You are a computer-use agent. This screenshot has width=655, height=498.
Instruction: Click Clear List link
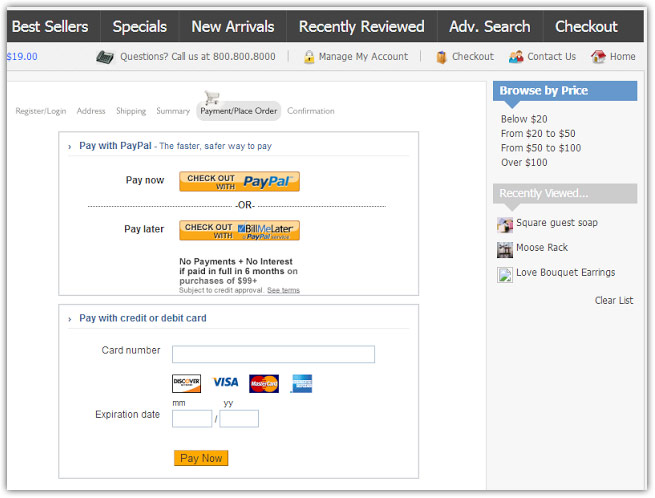pyautogui.click(x=614, y=300)
